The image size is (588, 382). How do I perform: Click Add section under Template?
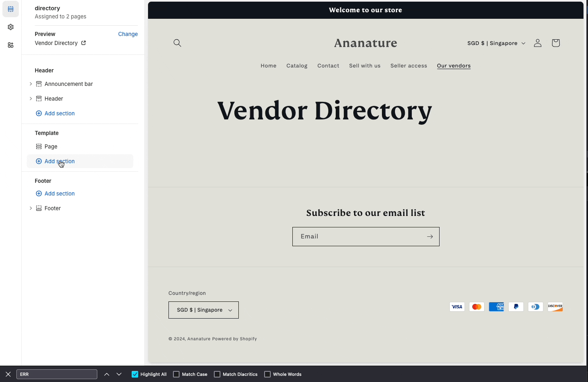click(59, 161)
